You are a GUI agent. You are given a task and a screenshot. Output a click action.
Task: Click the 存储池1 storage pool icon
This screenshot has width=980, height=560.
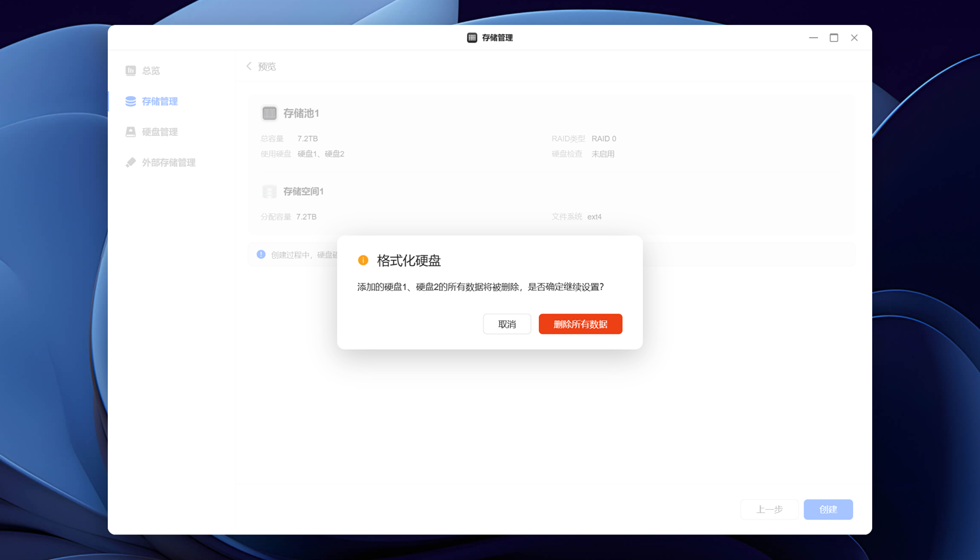[x=269, y=113]
